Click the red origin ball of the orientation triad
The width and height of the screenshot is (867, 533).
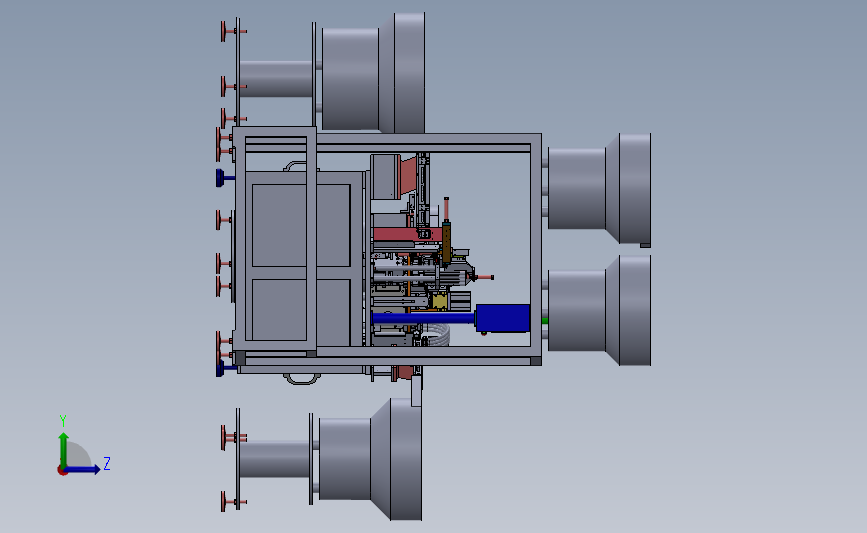tap(62, 471)
